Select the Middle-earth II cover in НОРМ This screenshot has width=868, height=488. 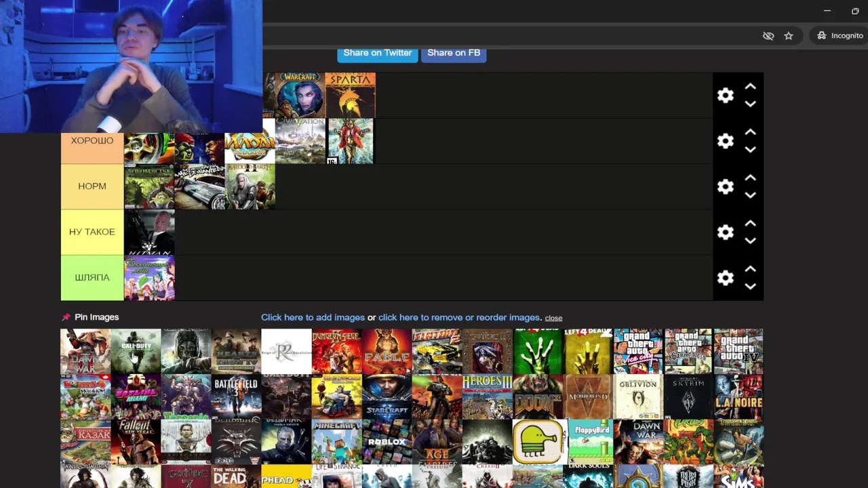coord(250,186)
